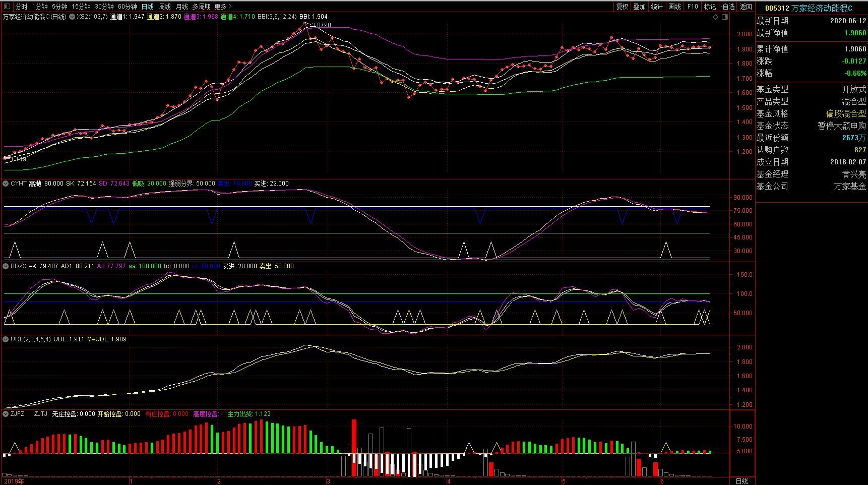The height and width of the screenshot is (485, 868).
Task: Click the 叠加 overlay button
Action: tap(640, 7)
